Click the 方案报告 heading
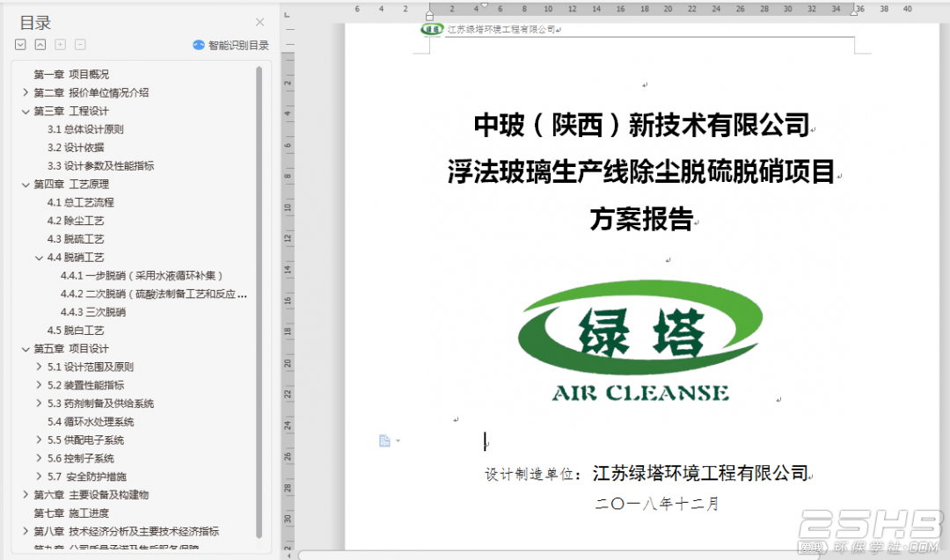This screenshot has width=950, height=560. (641, 219)
